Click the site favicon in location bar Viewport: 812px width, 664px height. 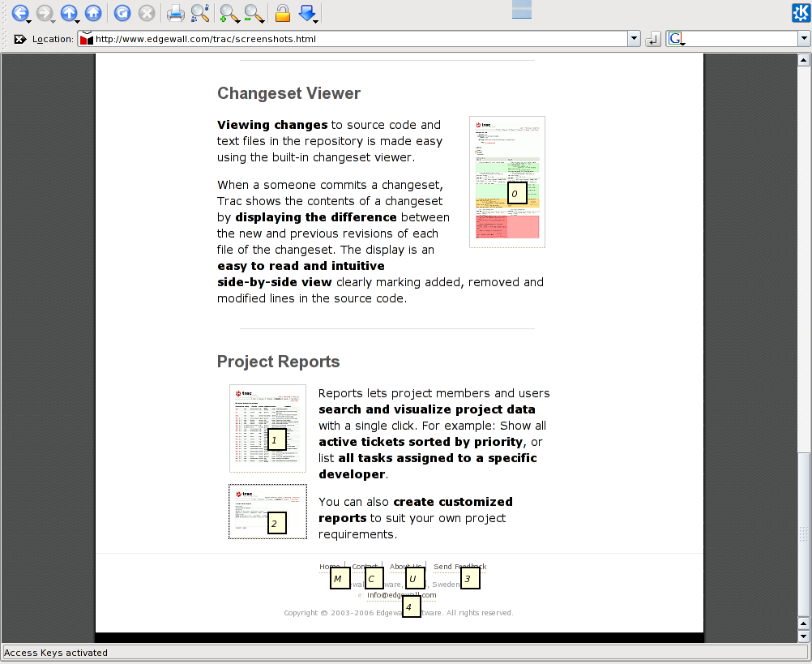(87, 39)
